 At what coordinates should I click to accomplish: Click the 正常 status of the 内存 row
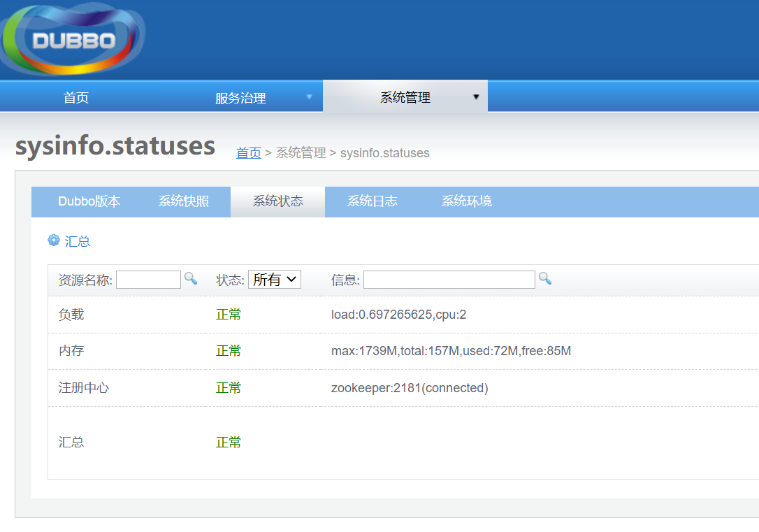[x=229, y=350]
